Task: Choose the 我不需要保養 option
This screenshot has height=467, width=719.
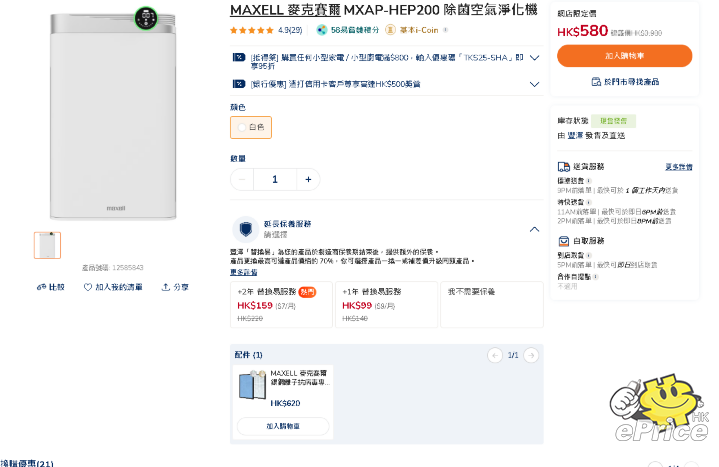Action: 491,304
